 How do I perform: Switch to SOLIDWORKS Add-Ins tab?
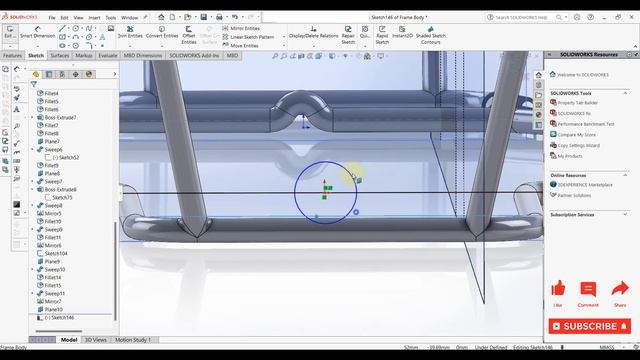(x=194, y=56)
